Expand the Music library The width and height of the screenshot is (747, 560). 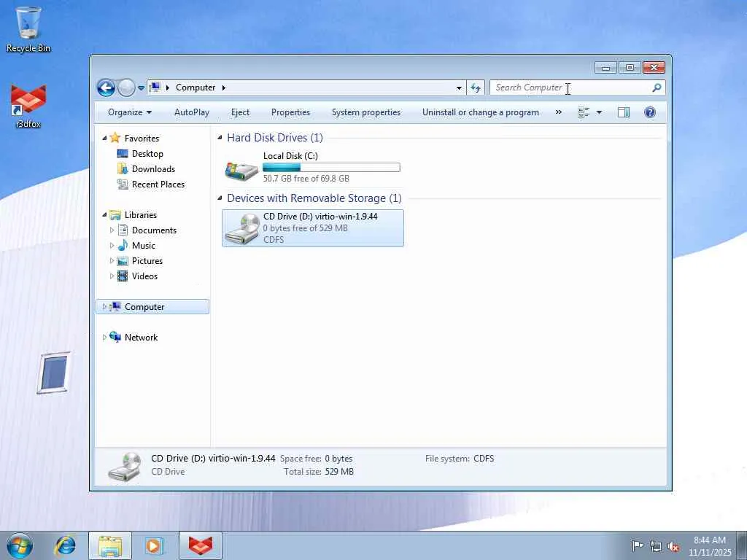[x=112, y=246]
